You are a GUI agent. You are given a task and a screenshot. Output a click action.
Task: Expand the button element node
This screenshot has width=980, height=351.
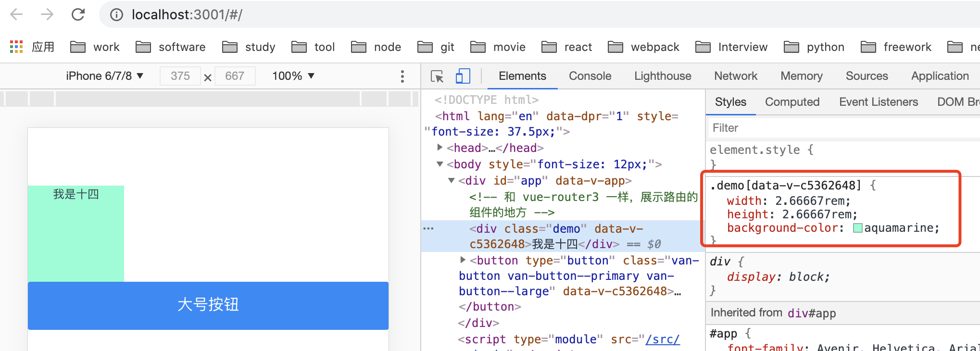(x=463, y=260)
